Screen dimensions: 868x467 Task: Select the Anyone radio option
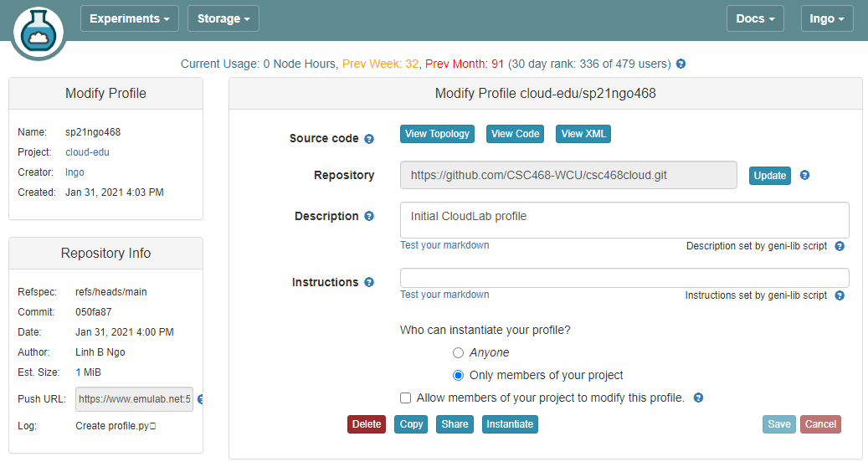point(458,353)
